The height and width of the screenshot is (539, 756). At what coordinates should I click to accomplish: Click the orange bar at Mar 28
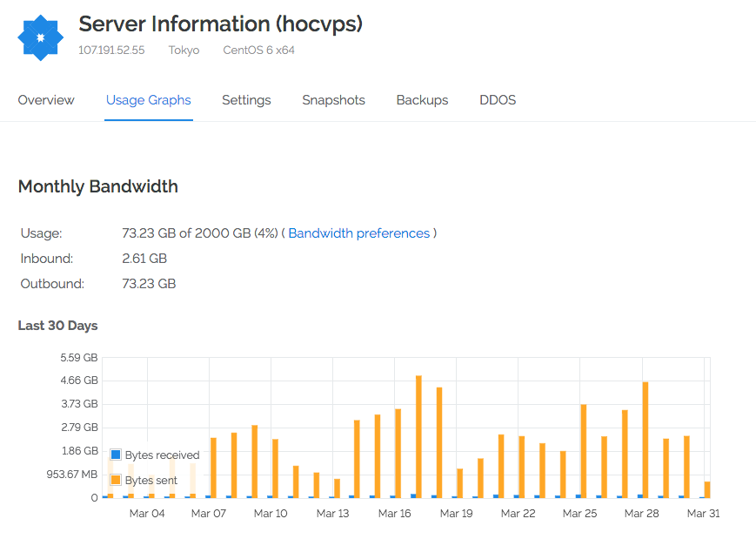pyautogui.click(x=646, y=440)
